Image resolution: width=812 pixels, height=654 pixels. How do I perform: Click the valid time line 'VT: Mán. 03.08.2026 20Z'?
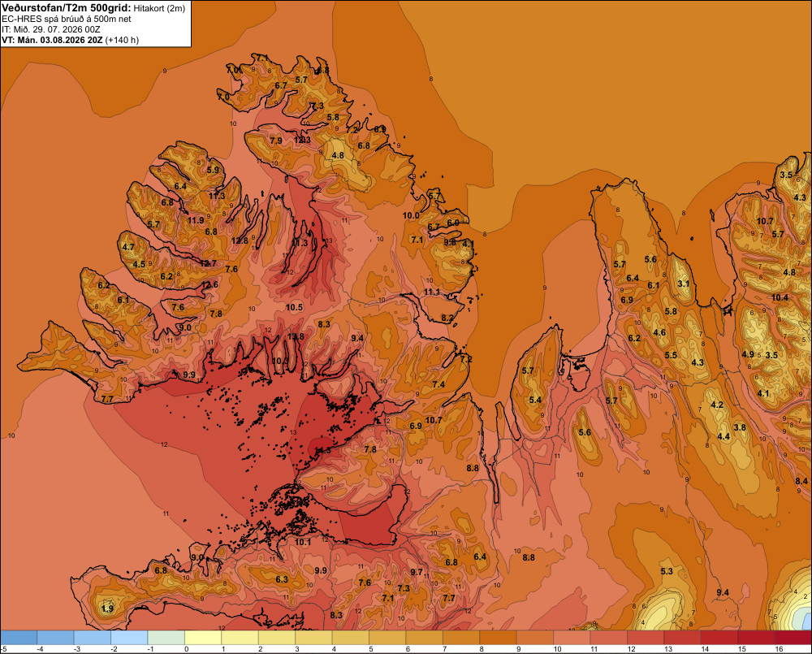point(52,40)
